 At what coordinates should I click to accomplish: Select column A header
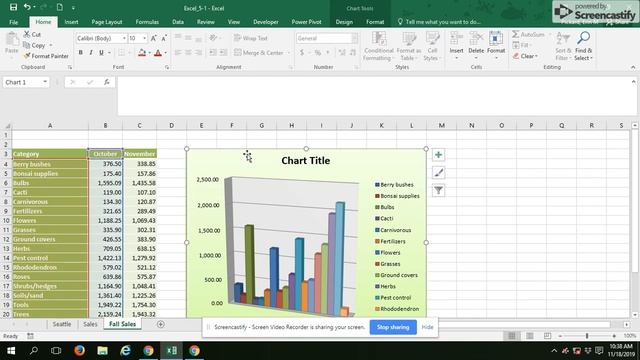pyautogui.click(x=50, y=125)
